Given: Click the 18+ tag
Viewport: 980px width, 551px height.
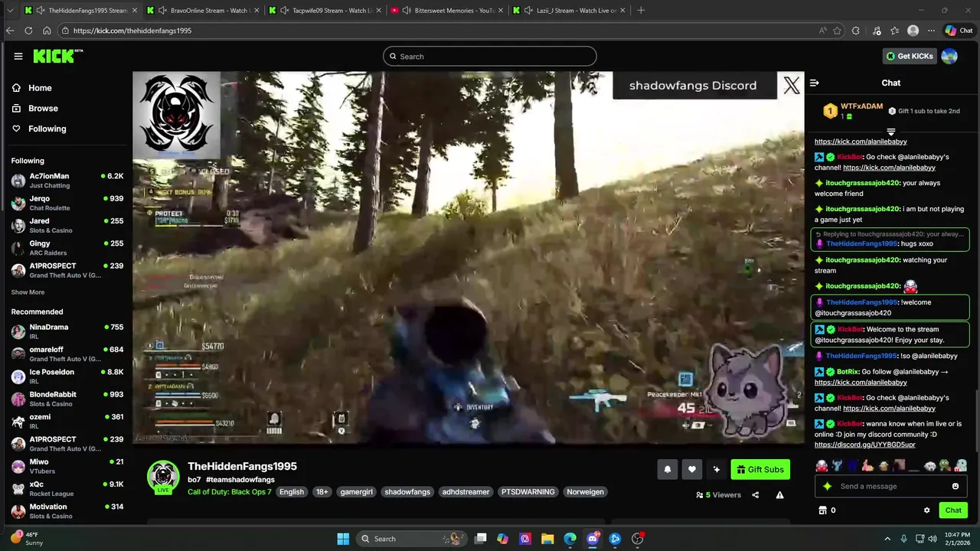Looking at the screenshot, I should 322,492.
